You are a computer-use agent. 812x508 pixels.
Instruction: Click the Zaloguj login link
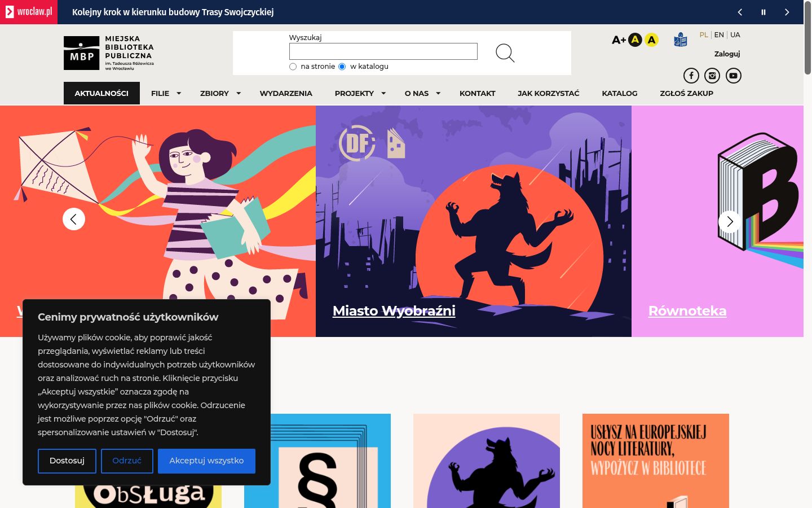pos(727,54)
